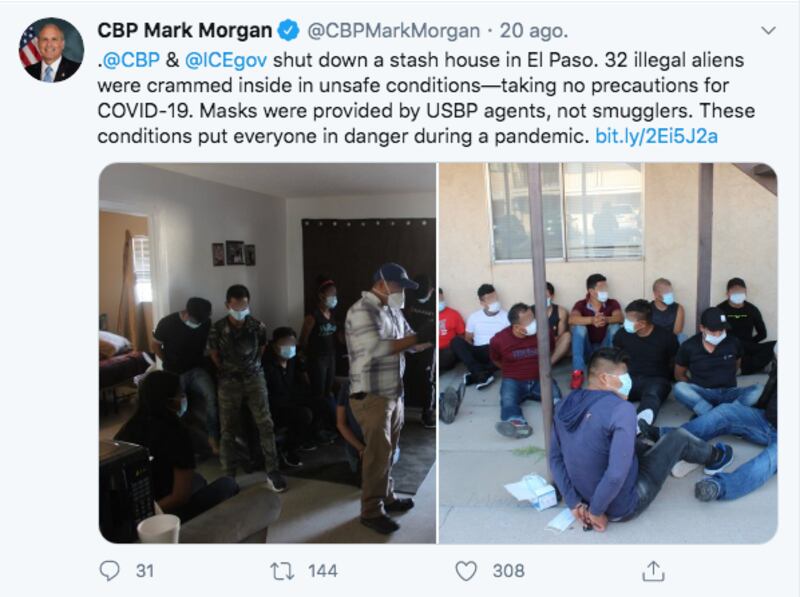Click the 144 retweets count
The height and width of the screenshot is (597, 800).
pos(322,571)
